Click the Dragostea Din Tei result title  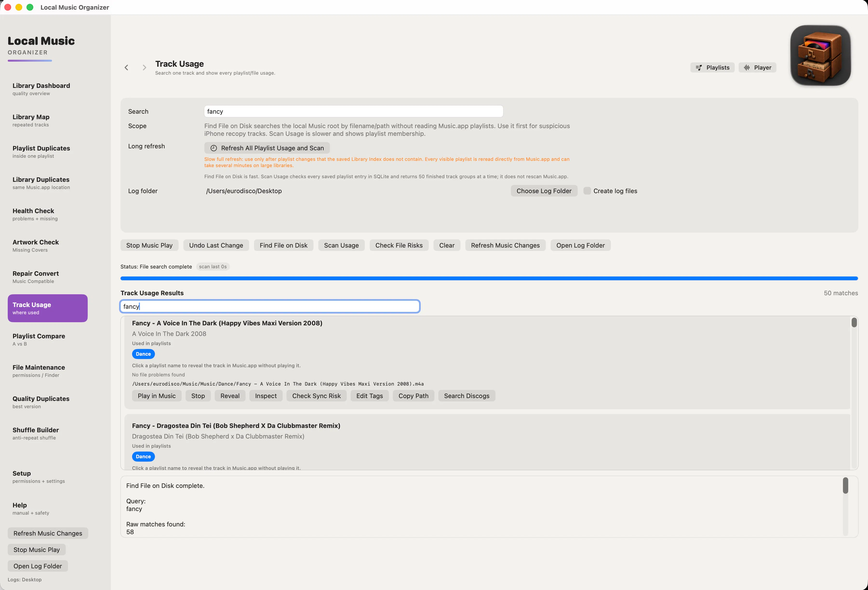click(236, 426)
